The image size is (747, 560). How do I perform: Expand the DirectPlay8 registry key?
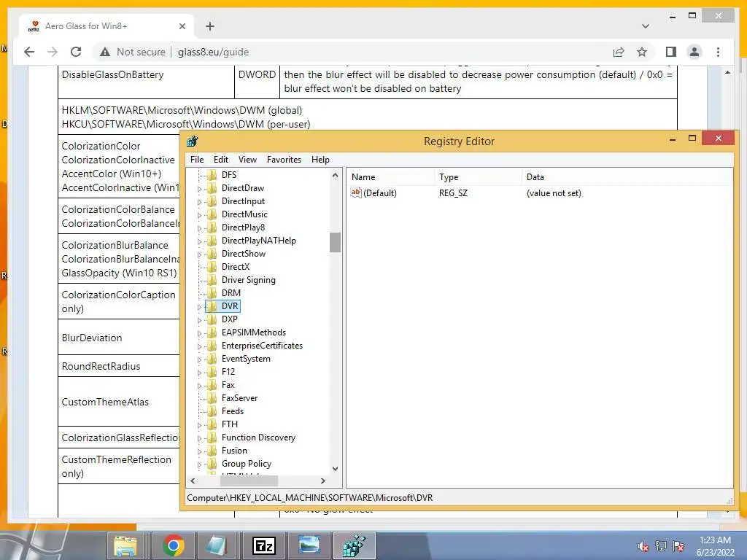[x=200, y=228]
